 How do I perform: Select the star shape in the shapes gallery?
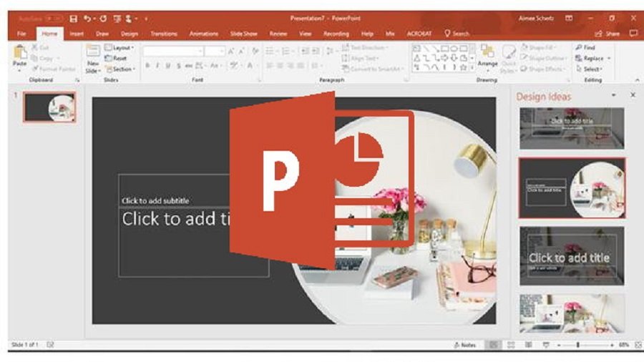point(463,67)
